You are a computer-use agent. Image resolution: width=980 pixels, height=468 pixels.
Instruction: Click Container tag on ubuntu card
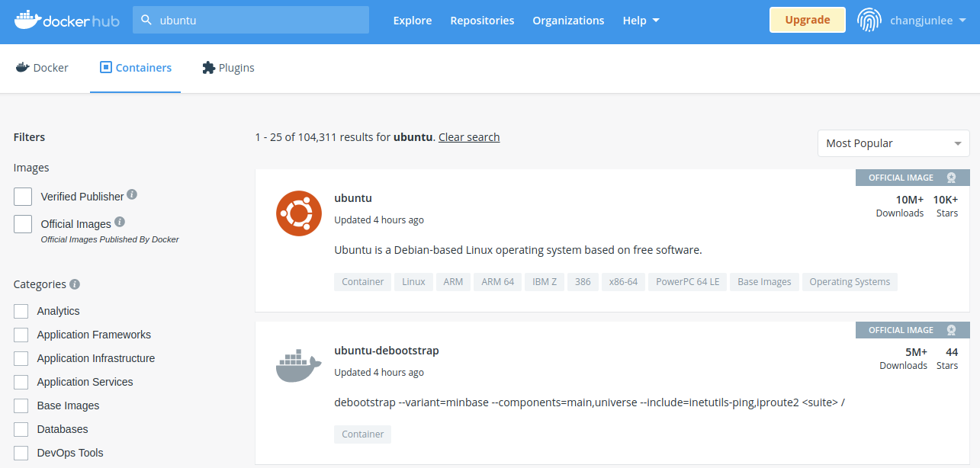pyautogui.click(x=363, y=282)
